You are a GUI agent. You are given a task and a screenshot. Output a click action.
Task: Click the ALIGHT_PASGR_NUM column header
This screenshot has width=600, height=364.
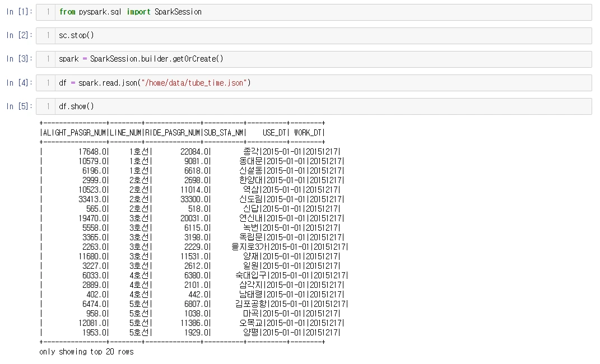[75, 133]
